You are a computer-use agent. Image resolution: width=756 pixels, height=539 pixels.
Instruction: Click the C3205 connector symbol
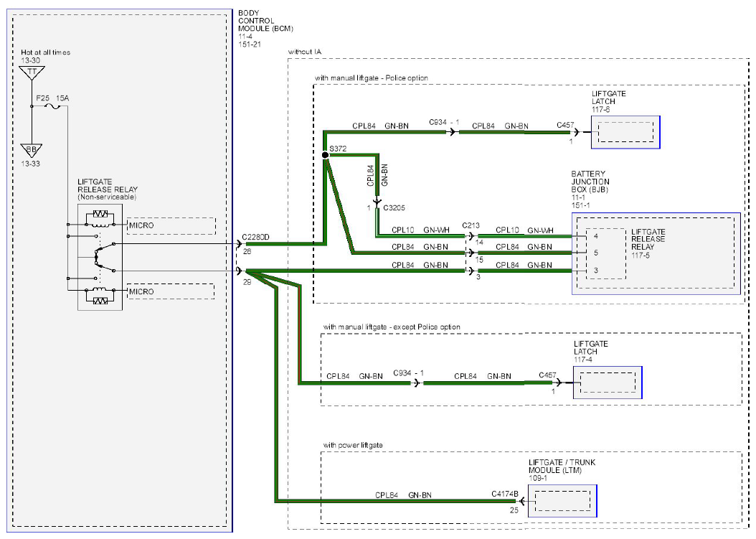pyautogui.click(x=377, y=201)
